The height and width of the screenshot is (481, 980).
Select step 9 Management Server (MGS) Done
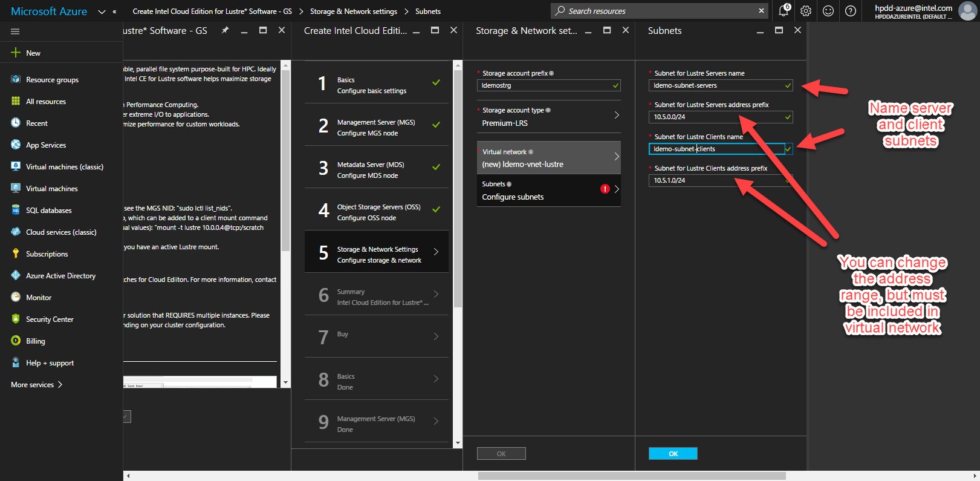[377, 421]
